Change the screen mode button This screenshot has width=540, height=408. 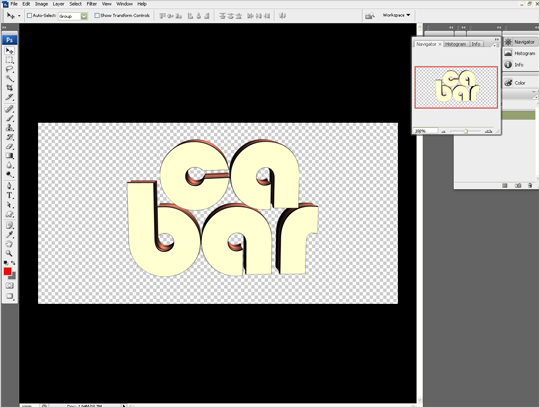coord(10,296)
